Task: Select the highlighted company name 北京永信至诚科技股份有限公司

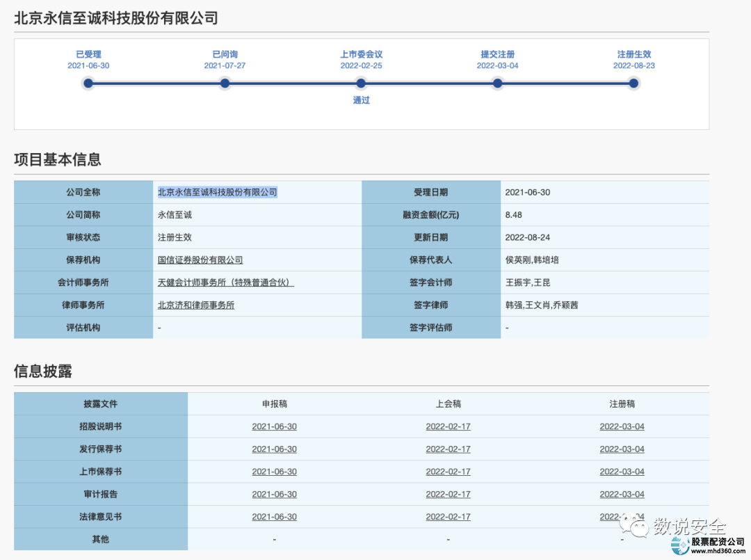Action: (216, 192)
